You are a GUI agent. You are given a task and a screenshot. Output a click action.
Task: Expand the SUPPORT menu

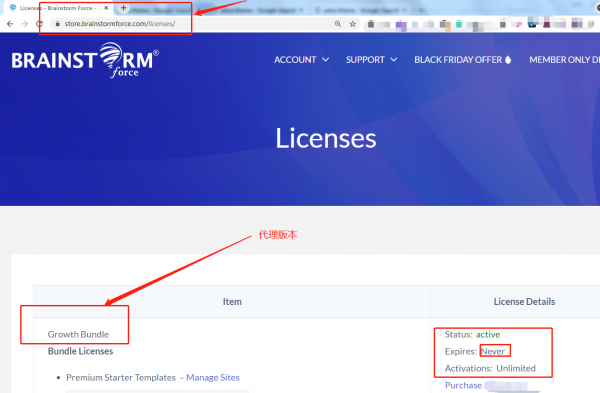point(372,60)
